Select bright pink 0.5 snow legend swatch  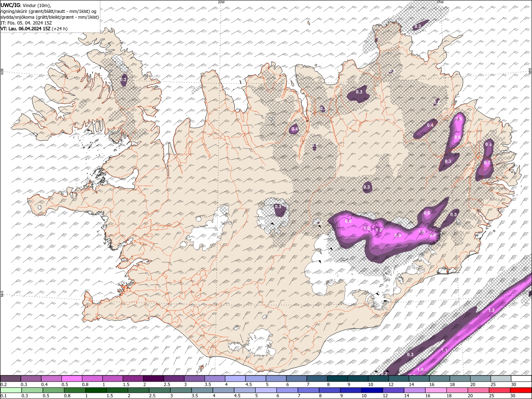click(x=72, y=379)
